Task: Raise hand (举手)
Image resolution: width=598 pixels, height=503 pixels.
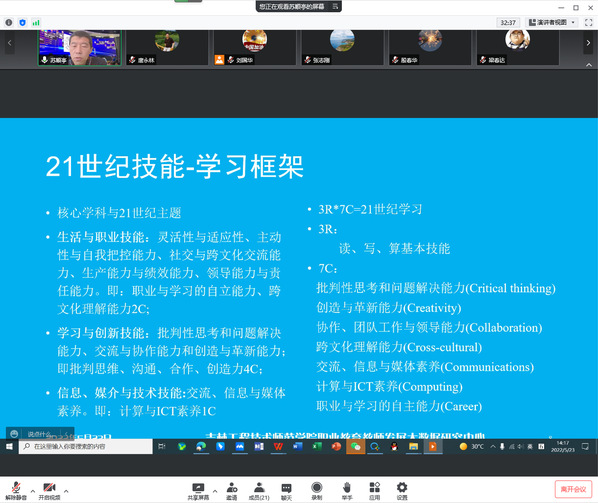Action: click(x=347, y=491)
